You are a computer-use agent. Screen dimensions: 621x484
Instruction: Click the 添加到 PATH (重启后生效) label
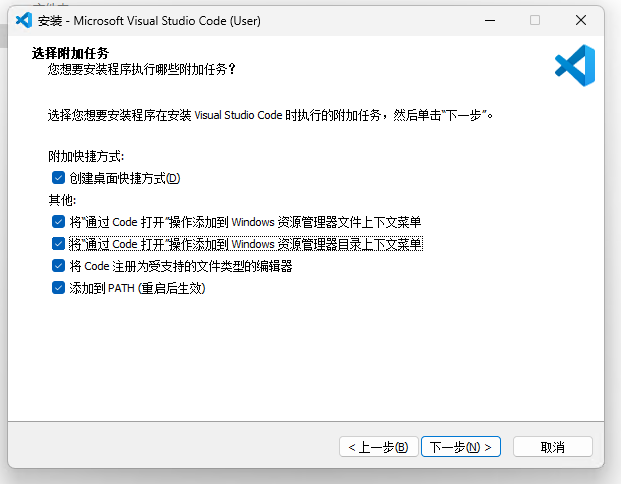point(137,288)
